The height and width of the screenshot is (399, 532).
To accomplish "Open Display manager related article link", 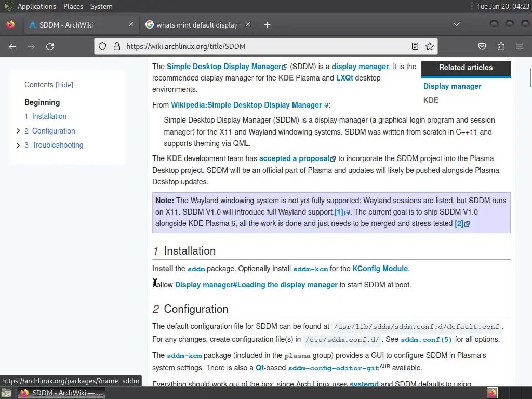I will tap(453, 86).
